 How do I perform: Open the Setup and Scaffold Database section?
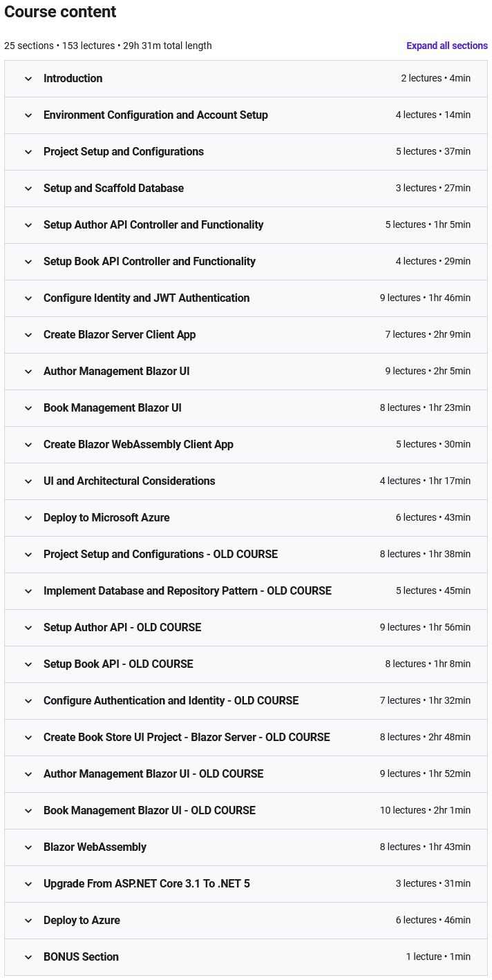[x=113, y=189]
